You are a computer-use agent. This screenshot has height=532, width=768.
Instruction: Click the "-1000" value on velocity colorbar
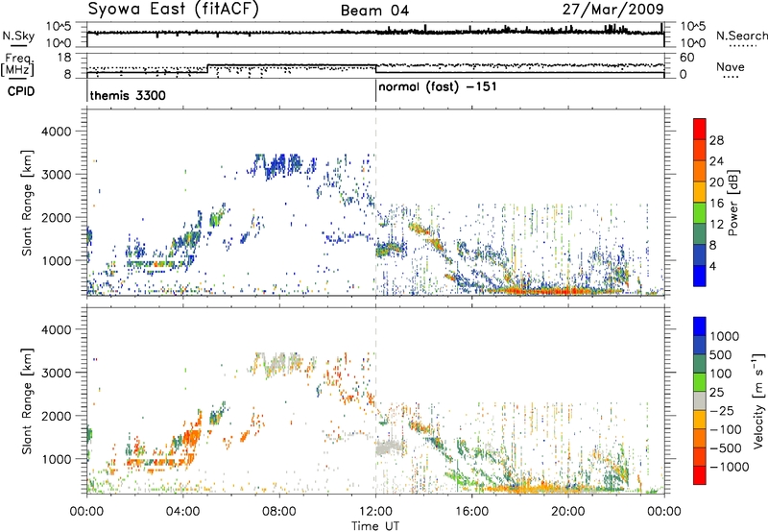pyautogui.click(x=730, y=467)
